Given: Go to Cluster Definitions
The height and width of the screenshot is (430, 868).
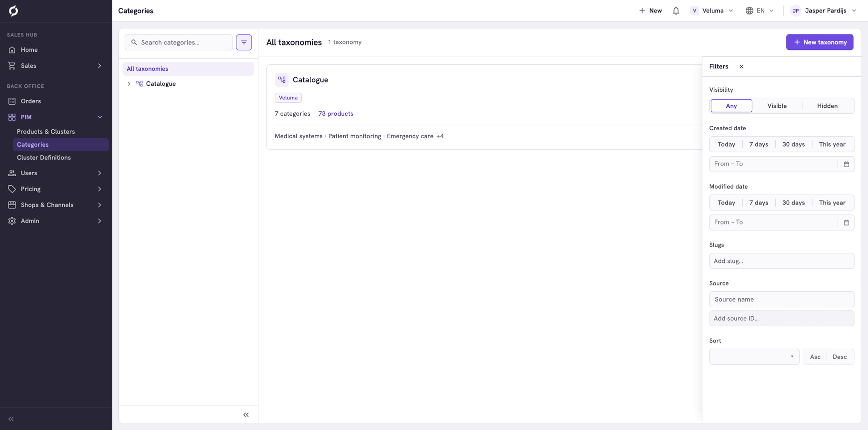Looking at the screenshot, I should (44, 158).
